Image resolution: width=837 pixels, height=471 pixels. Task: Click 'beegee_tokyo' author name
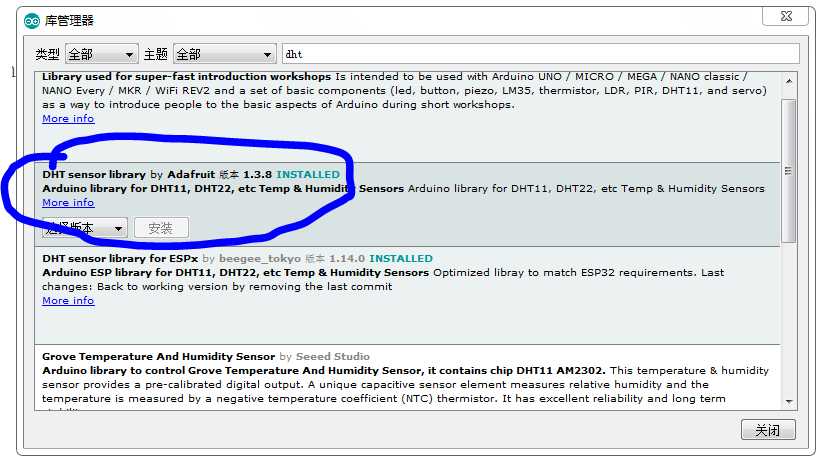260,258
